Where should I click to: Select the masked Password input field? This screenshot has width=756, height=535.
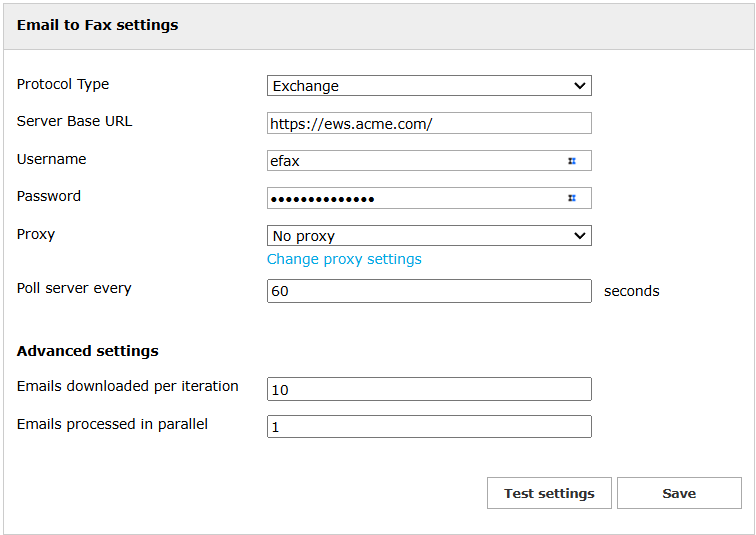[415, 198]
